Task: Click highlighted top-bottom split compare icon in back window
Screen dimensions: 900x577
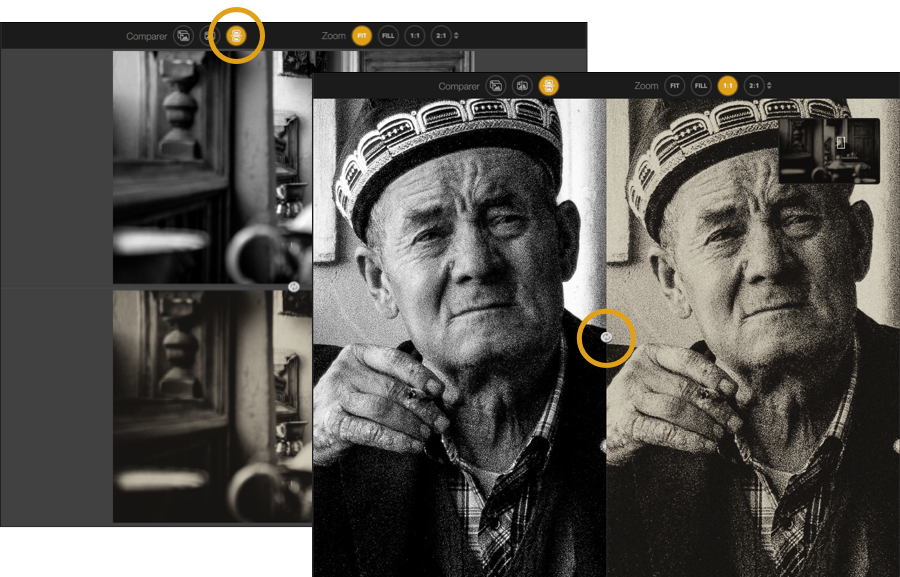Action: tap(236, 36)
